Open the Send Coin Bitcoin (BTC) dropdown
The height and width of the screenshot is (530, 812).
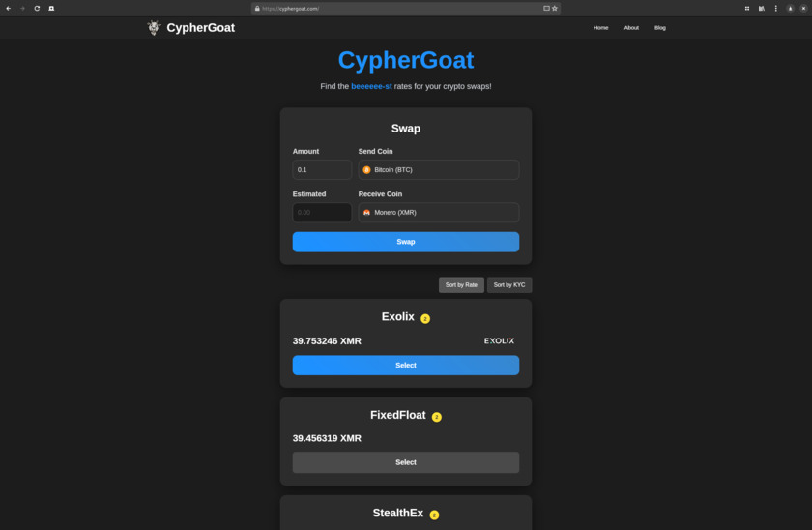pos(439,170)
